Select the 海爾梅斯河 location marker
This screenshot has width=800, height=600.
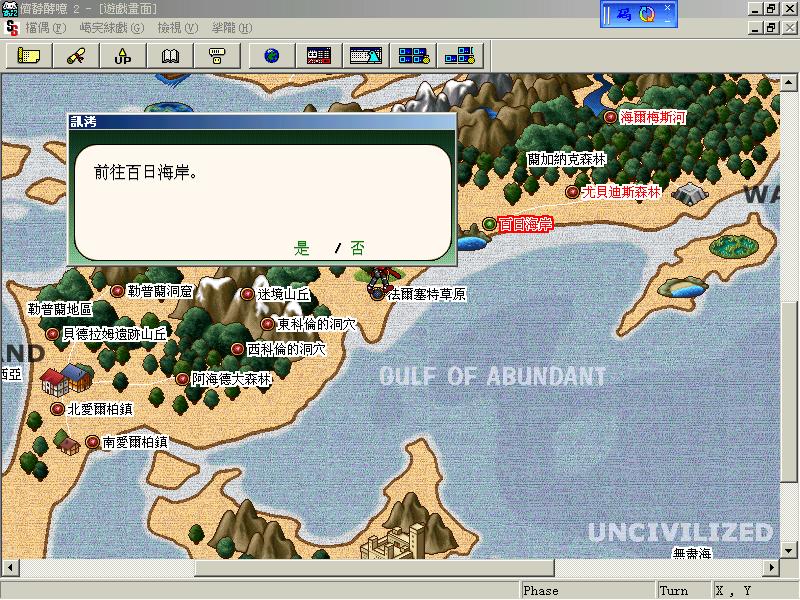(x=610, y=117)
